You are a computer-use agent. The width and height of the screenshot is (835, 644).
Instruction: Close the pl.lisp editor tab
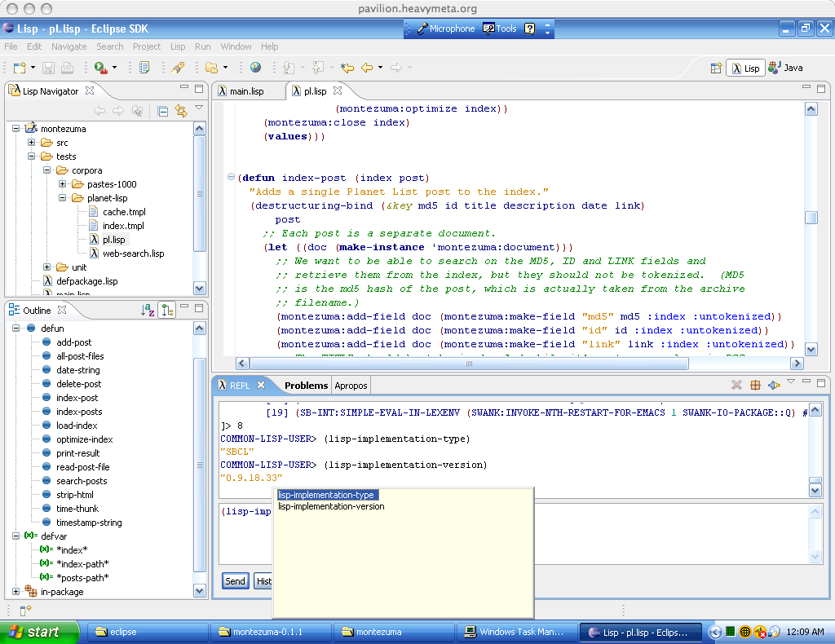[x=338, y=90]
